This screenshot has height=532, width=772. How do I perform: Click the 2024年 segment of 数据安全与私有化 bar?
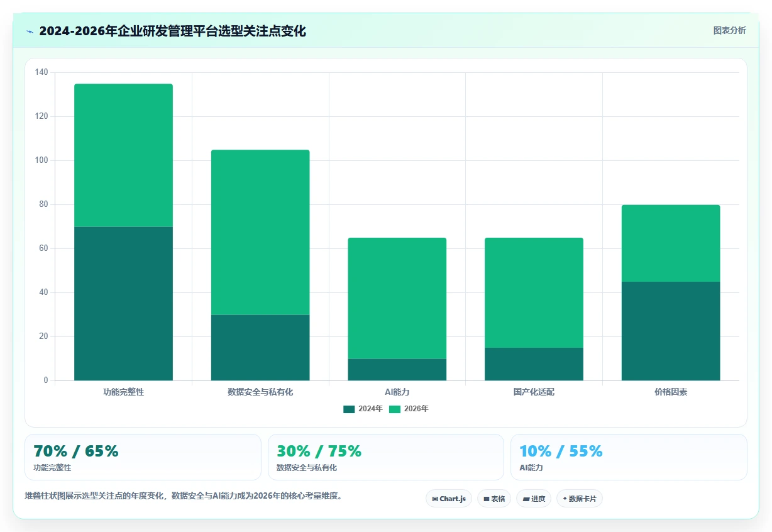[260, 347]
